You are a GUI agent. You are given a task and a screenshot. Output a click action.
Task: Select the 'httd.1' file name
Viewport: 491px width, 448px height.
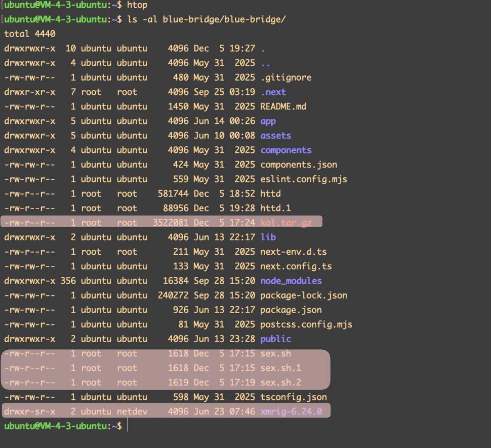click(276, 208)
